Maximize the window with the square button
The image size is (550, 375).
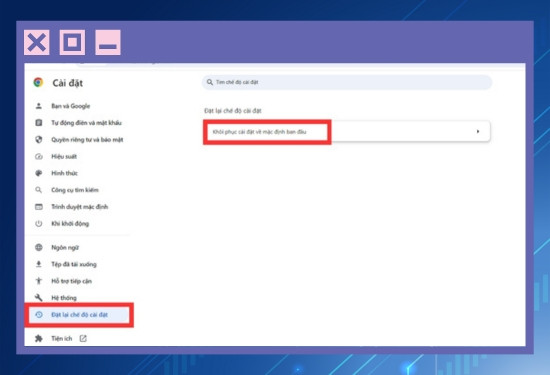[72, 42]
